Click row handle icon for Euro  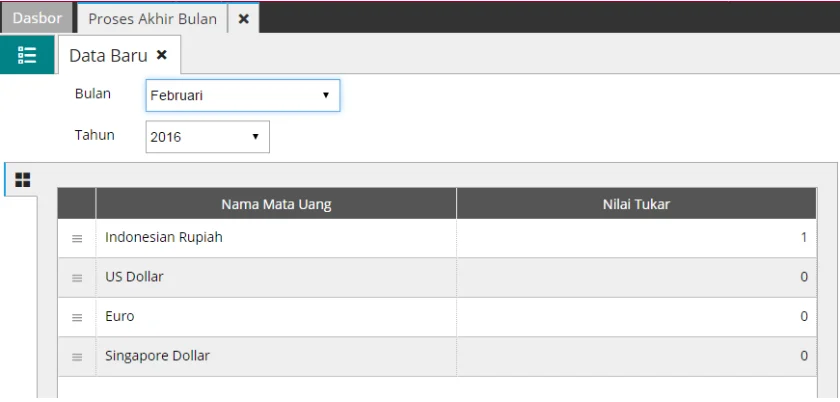[x=77, y=317]
